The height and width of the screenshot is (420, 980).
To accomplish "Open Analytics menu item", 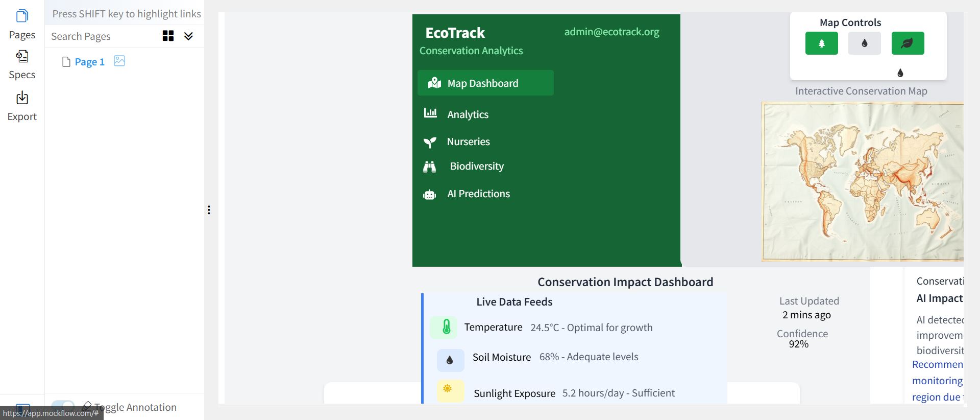I will tap(468, 114).
